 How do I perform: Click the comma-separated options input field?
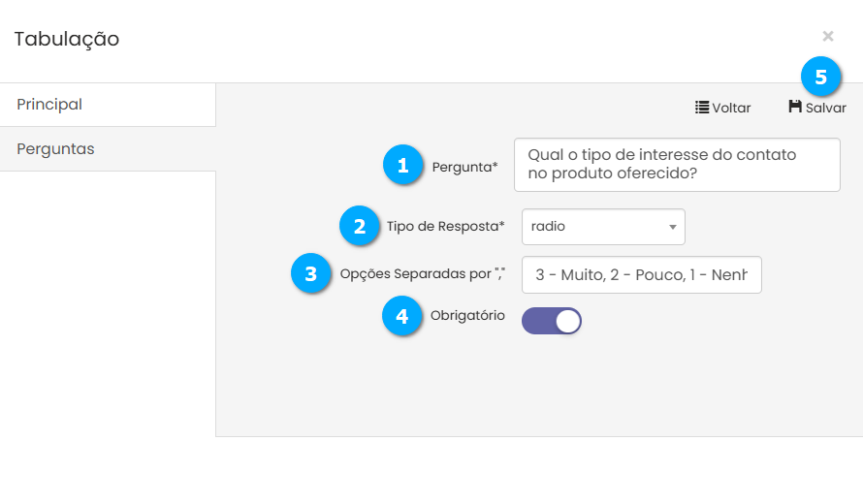641,274
